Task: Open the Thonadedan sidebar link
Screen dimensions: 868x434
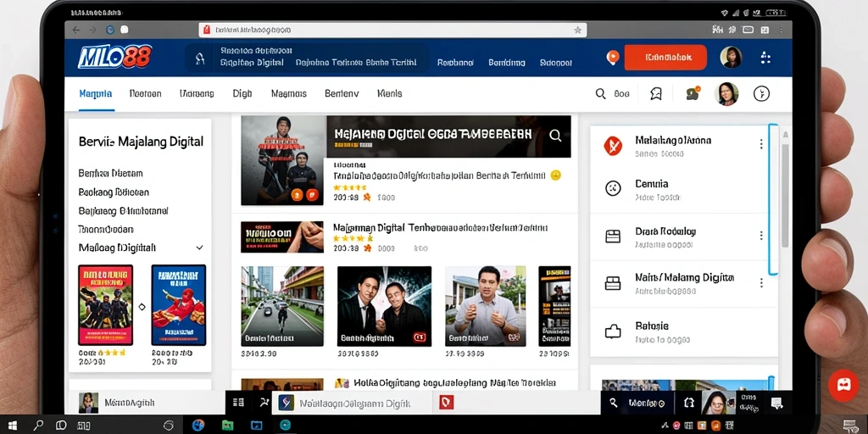Action: pyautogui.click(x=106, y=229)
